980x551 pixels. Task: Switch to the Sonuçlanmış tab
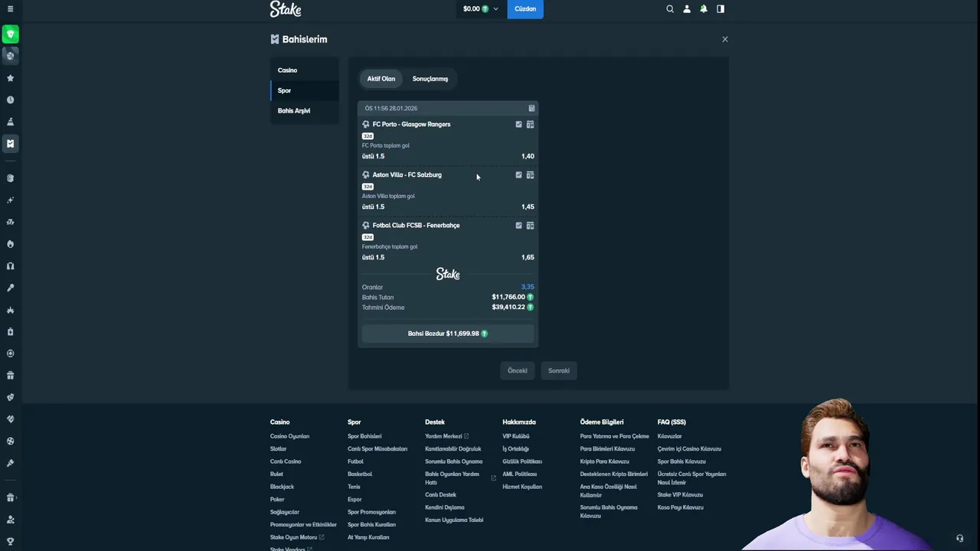(430, 79)
